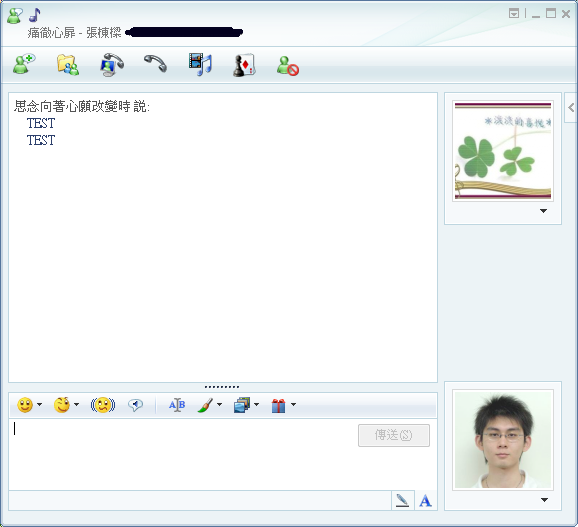
Task: Switch to text typing mode A icon
Action: coord(425,500)
